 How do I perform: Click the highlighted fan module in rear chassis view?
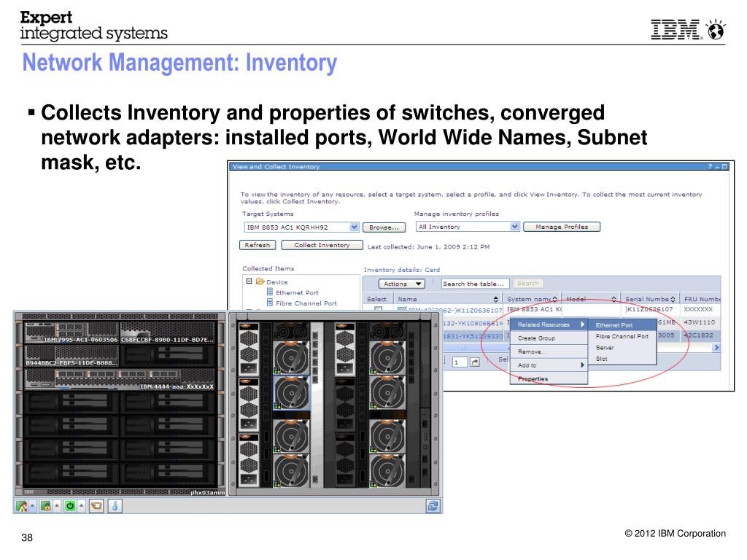click(291, 392)
